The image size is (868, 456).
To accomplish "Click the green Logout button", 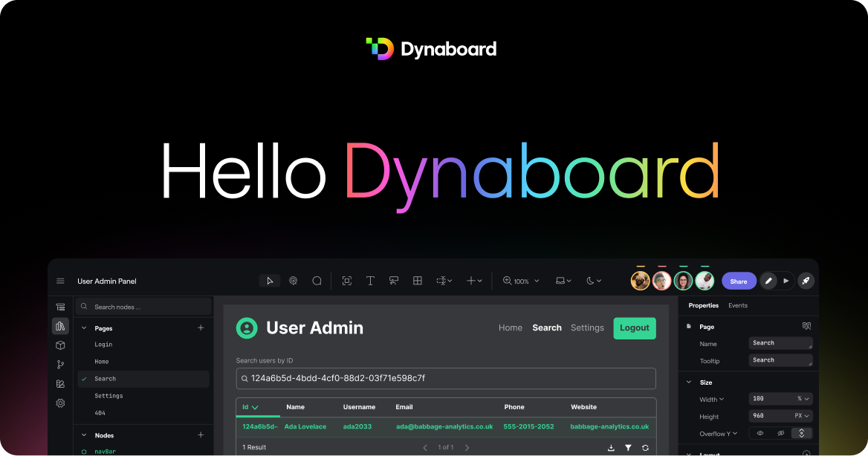I will tap(635, 328).
